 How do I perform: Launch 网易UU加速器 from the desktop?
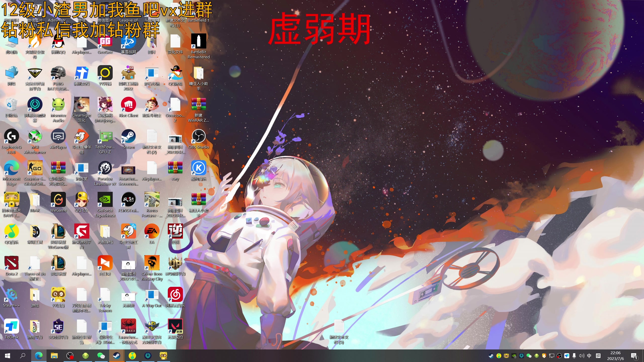pos(35,110)
